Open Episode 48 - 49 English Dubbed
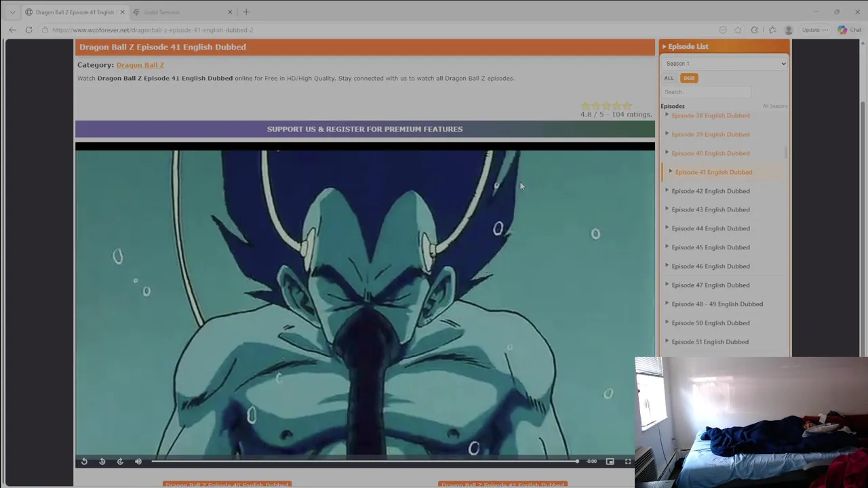The image size is (868, 488). point(717,304)
